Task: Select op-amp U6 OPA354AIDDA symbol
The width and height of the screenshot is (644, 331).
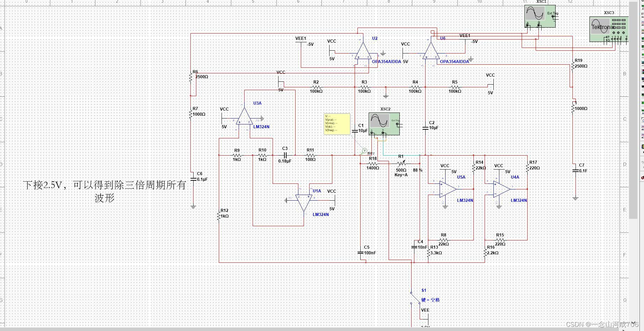Action: (x=430, y=51)
